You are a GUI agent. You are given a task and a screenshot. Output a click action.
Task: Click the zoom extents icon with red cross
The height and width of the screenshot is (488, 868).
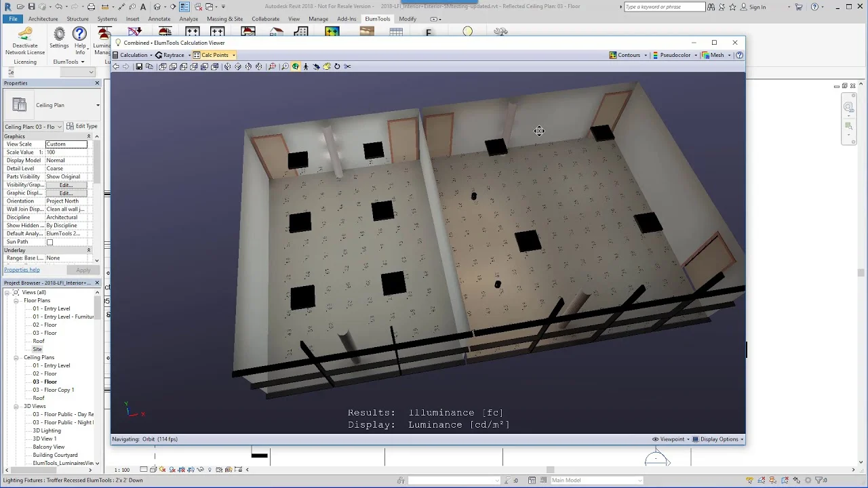[x=272, y=66]
